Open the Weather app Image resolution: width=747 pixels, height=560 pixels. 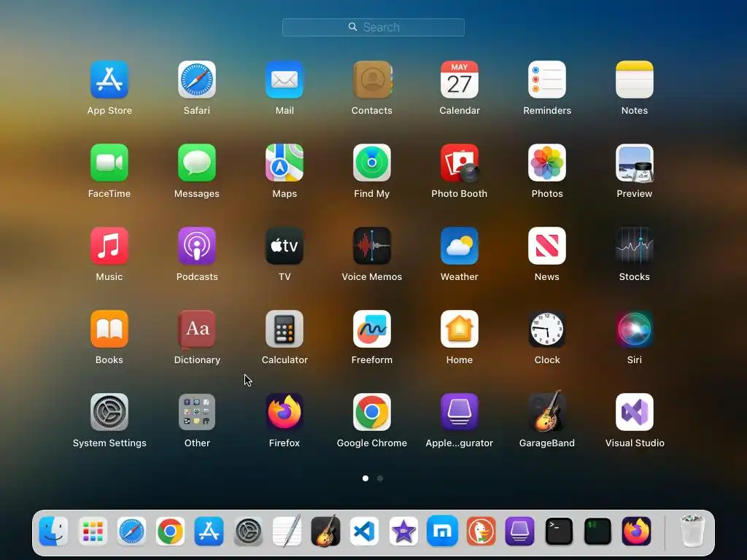point(460,246)
